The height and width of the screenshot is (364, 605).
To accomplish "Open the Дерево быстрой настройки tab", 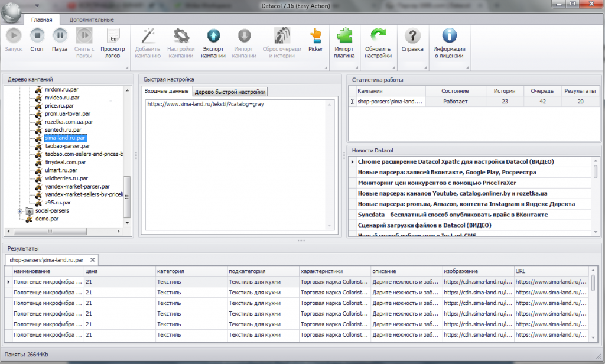I will (230, 92).
